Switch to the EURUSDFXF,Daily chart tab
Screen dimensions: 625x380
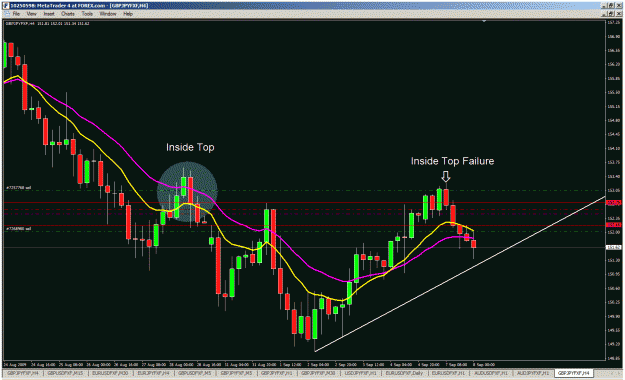[404, 373]
